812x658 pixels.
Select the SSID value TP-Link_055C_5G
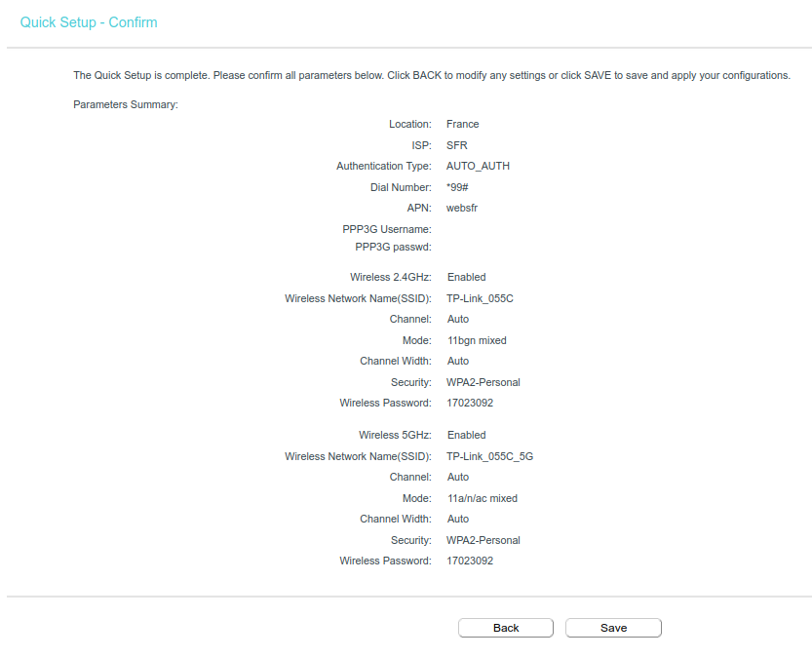(x=489, y=456)
